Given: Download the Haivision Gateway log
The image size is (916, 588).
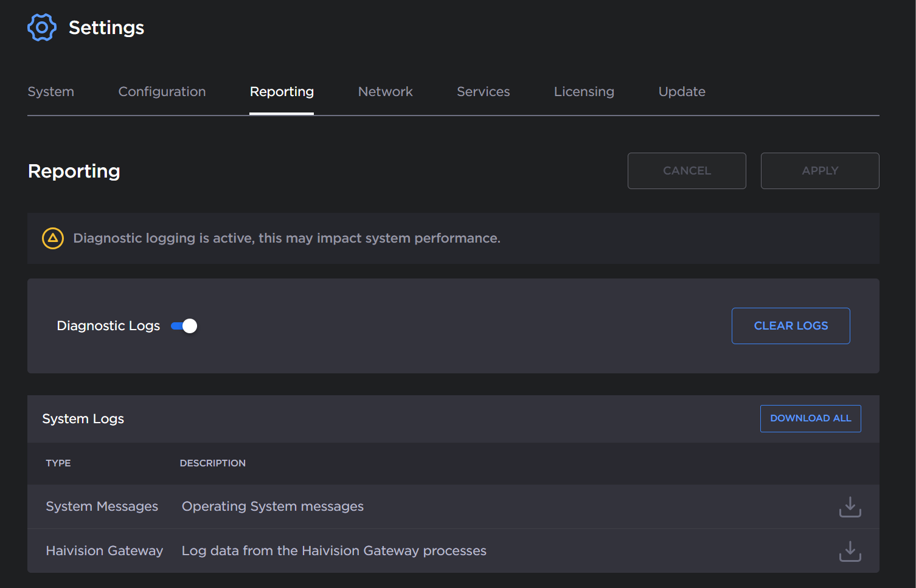Looking at the screenshot, I should pyautogui.click(x=850, y=551).
